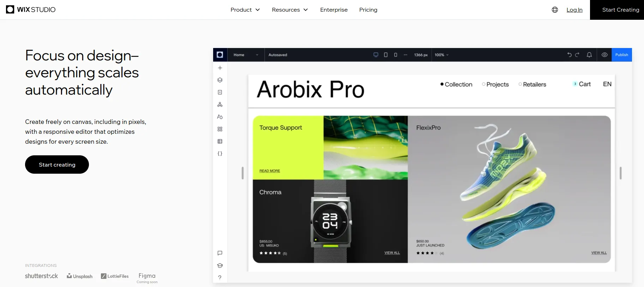Open the learning graduation cap icon
This screenshot has width=644, height=287.
(x=220, y=265)
